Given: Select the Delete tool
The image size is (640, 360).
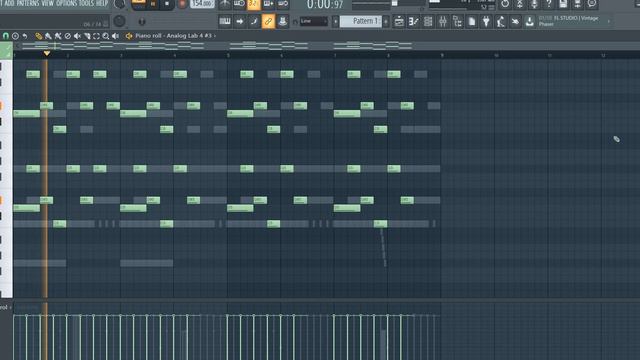Looking at the screenshot, I should [x=68, y=36].
